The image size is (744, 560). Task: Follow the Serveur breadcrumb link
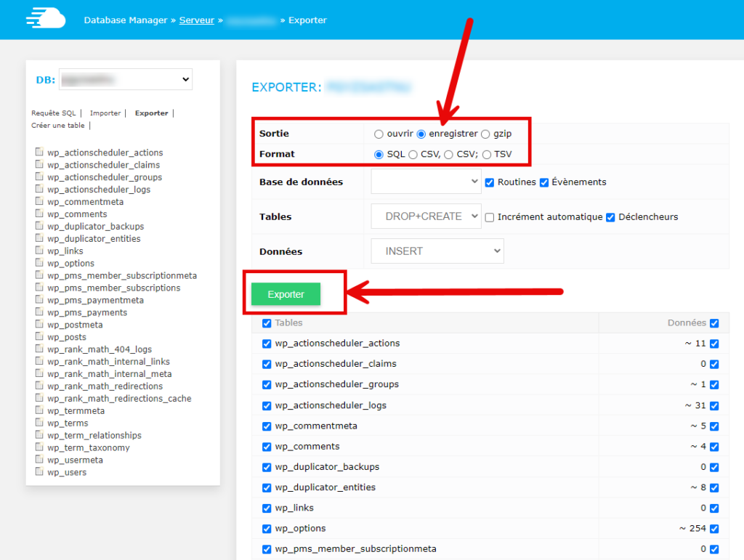coord(196,20)
